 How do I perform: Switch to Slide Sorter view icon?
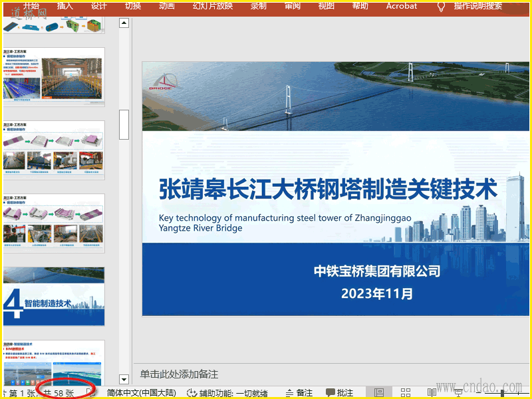[406, 392]
